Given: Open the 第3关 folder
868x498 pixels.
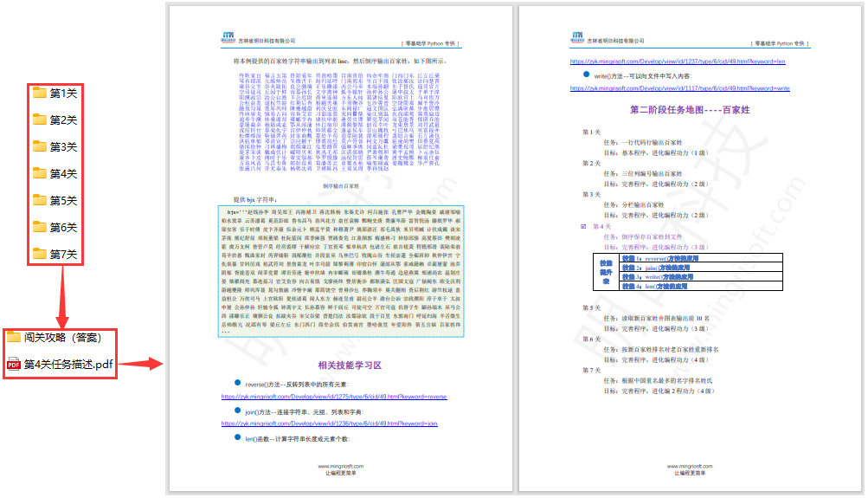Looking at the screenshot, I should click(55, 146).
